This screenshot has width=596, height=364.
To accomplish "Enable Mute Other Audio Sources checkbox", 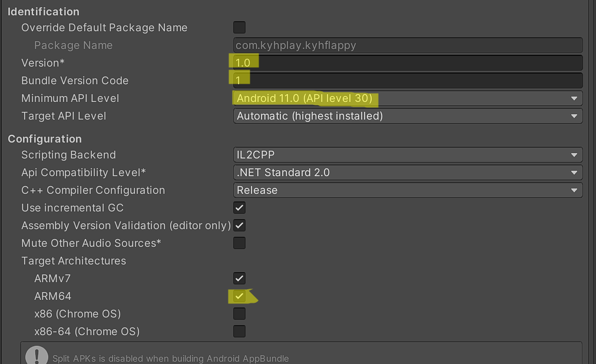I will (x=239, y=243).
